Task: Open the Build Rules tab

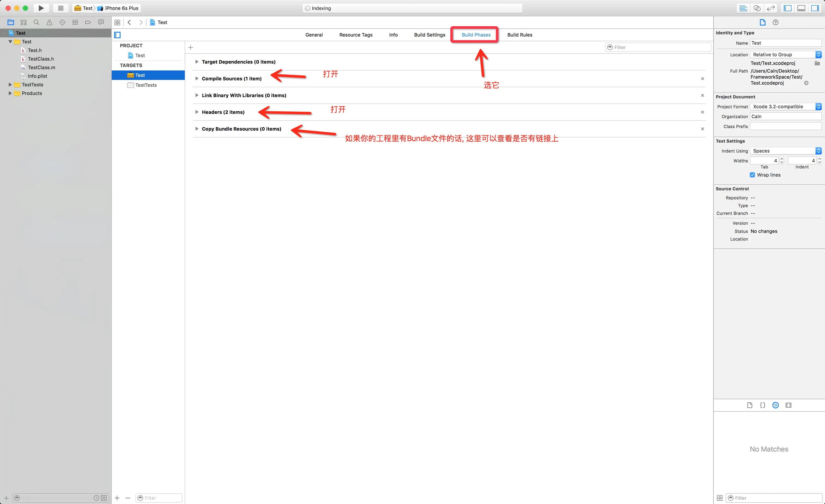Action: 520,35
